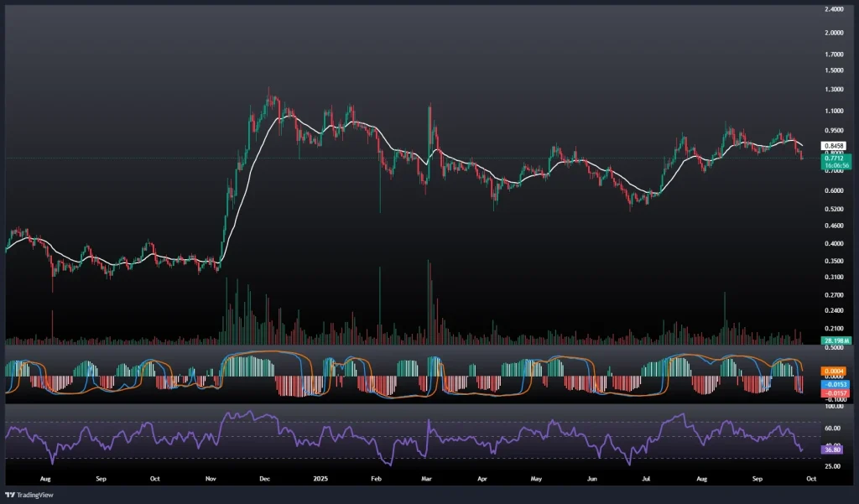
Task: Click the white 0.8458 moving average label
Action: click(834, 145)
